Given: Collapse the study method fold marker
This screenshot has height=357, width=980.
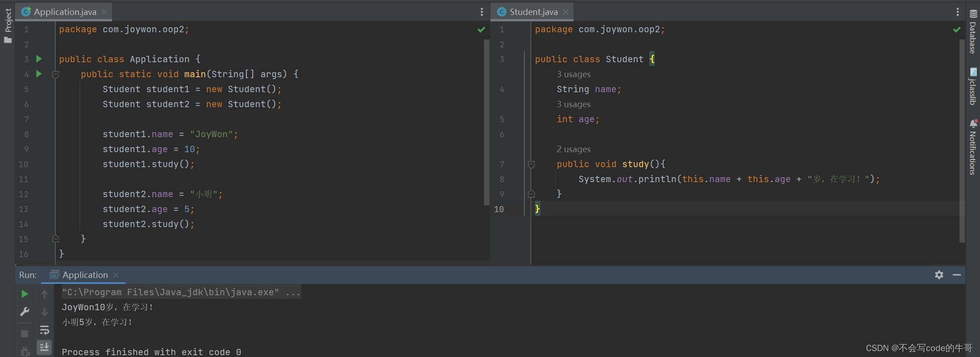Looking at the screenshot, I should (531, 164).
